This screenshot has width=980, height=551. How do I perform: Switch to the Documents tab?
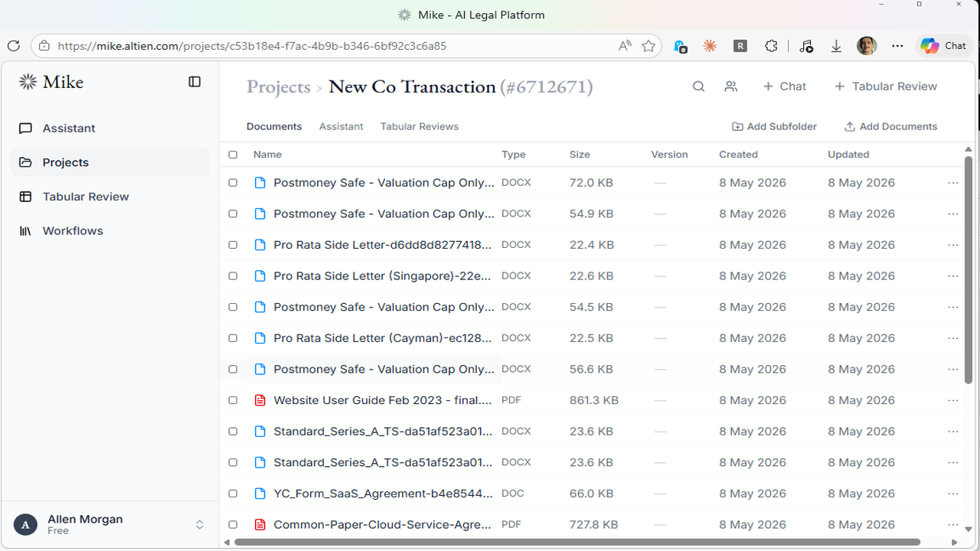tap(274, 126)
